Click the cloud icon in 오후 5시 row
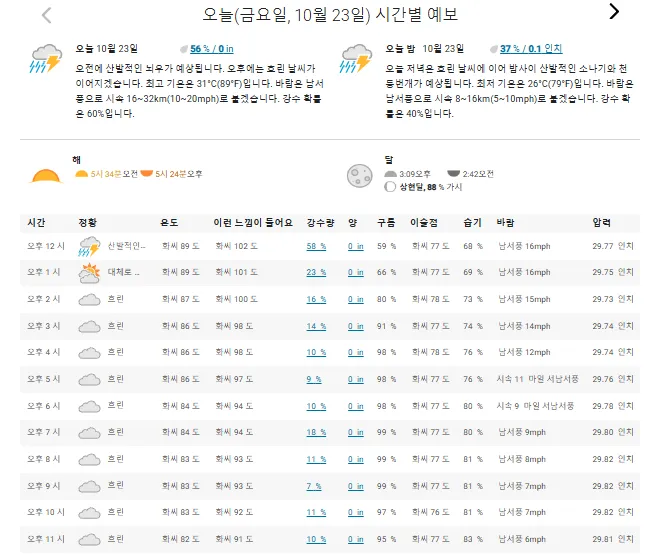Screen dimensions: 658x554 [89, 380]
